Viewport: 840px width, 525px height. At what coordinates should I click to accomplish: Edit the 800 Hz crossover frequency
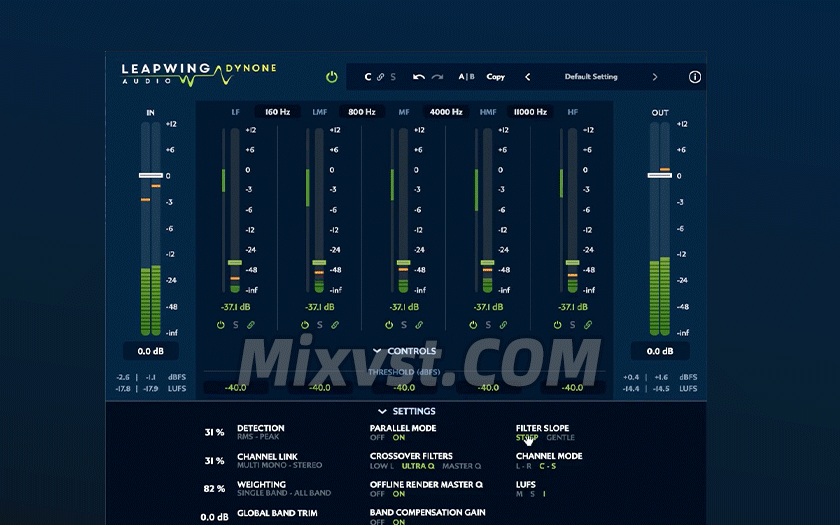[x=362, y=112]
